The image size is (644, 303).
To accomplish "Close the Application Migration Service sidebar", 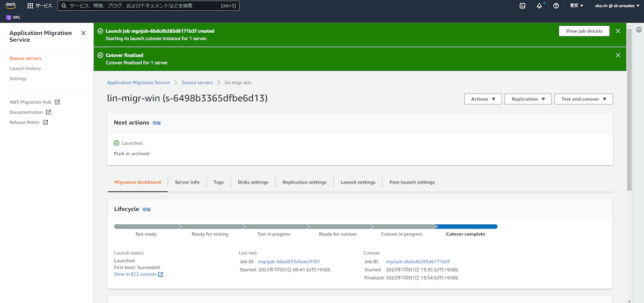I will [x=83, y=33].
